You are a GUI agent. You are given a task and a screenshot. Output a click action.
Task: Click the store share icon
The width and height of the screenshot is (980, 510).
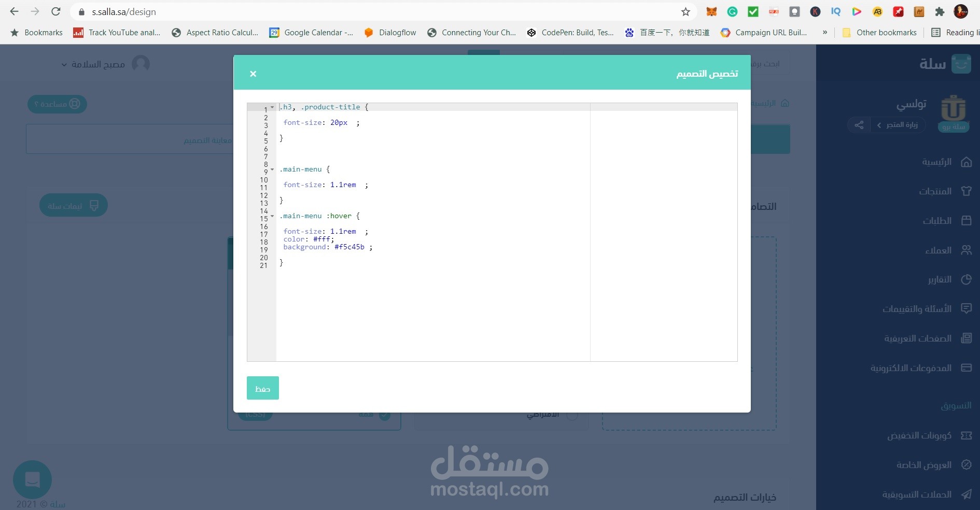[859, 125]
